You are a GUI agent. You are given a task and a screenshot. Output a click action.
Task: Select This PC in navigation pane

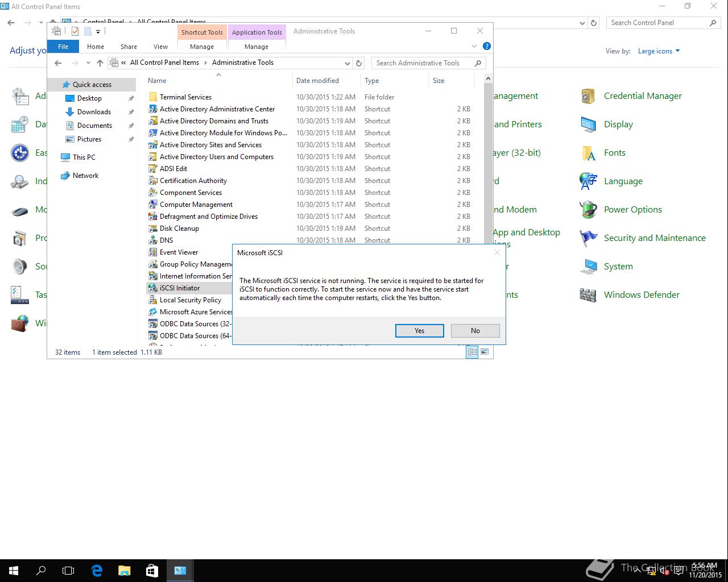pos(84,157)
